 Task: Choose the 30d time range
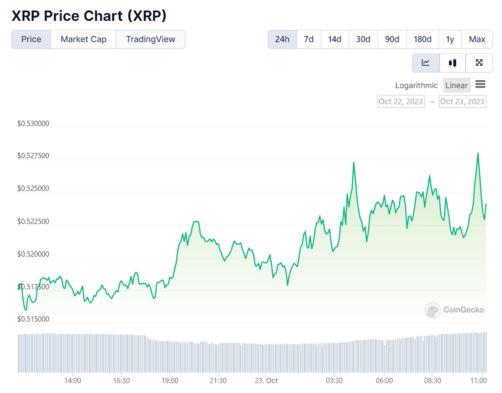363,39
